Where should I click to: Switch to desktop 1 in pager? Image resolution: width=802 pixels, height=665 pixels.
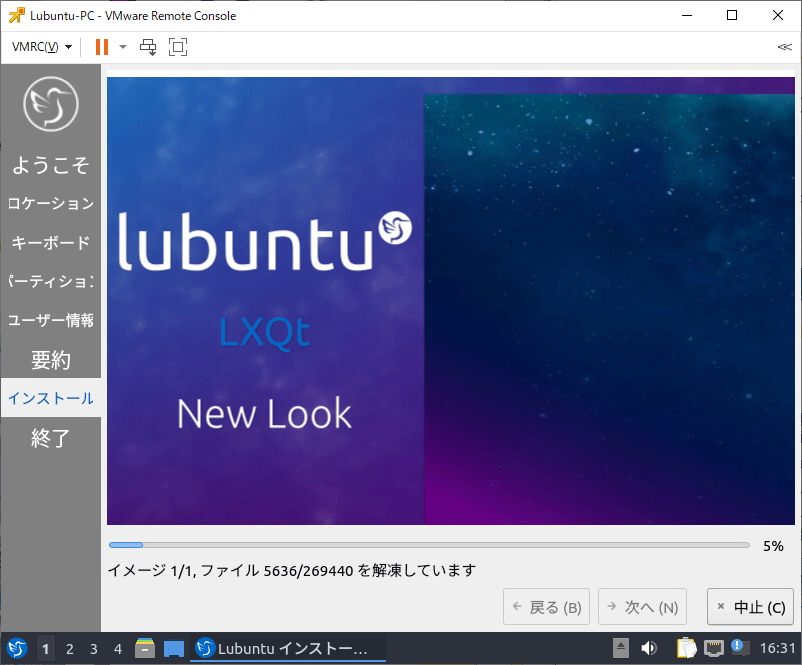tap(46, 649)
